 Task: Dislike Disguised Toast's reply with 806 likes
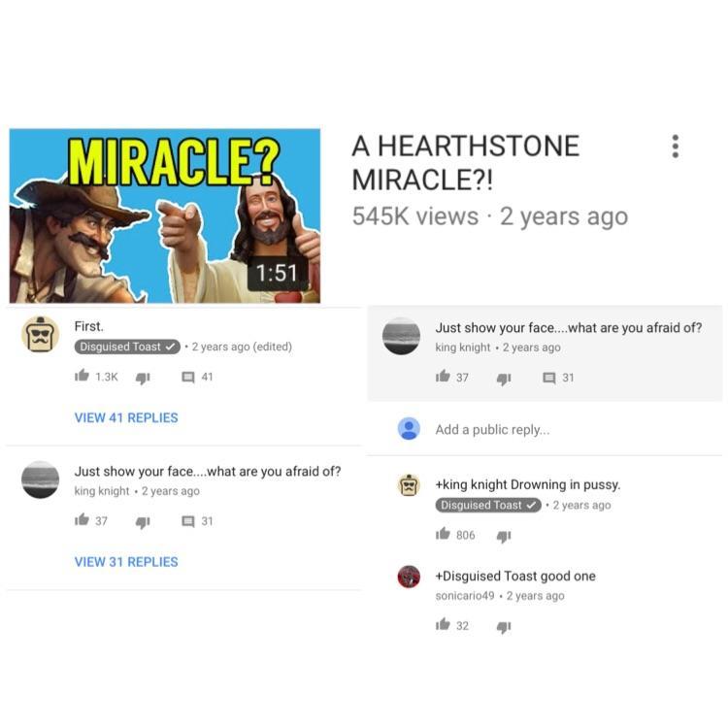point(504,536)
